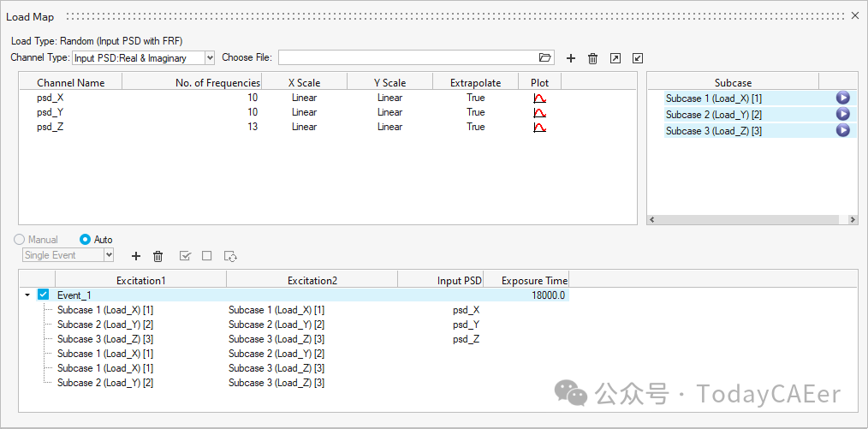Click the import arrow icon at toolbar end
868x429 pixels.
(x=638, y=58)
